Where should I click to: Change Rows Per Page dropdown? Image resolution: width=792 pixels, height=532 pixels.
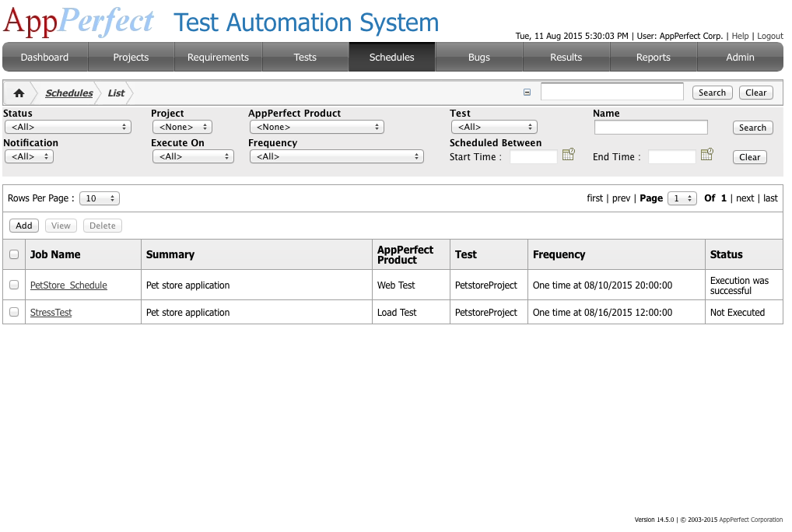click(x=100, y=198)
